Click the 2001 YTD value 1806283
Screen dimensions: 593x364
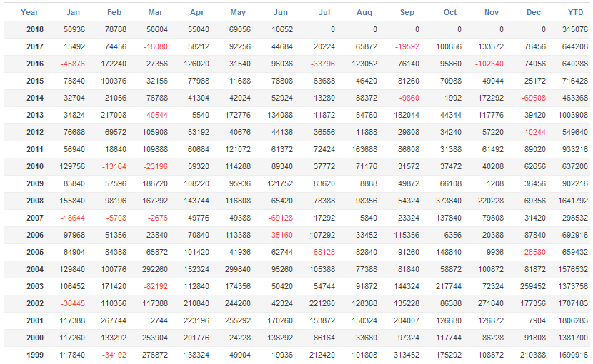[x=573, y=320]
